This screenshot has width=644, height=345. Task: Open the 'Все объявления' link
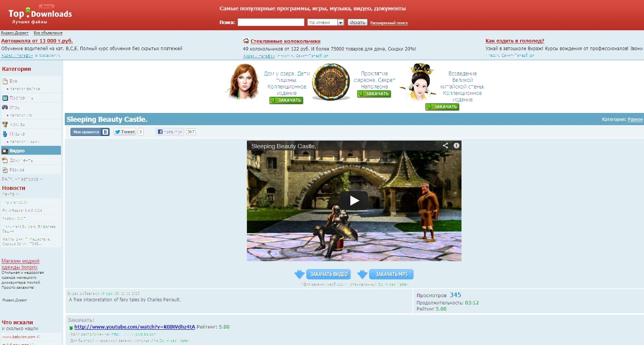(x=48, y=33)
